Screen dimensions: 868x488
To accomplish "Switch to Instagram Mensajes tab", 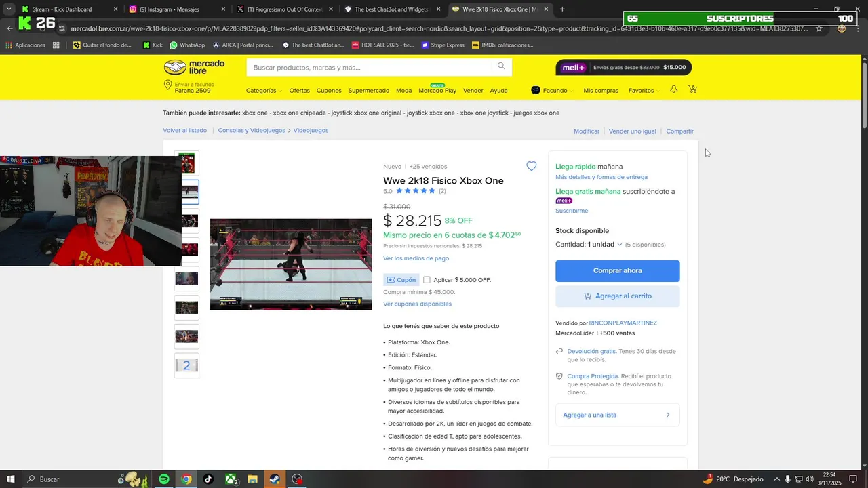I will tap(178, 9).
